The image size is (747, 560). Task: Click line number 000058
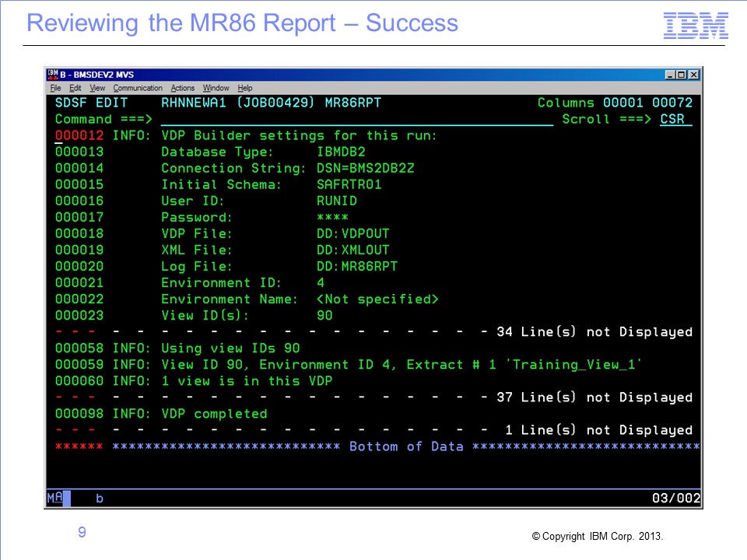[79, 348]
